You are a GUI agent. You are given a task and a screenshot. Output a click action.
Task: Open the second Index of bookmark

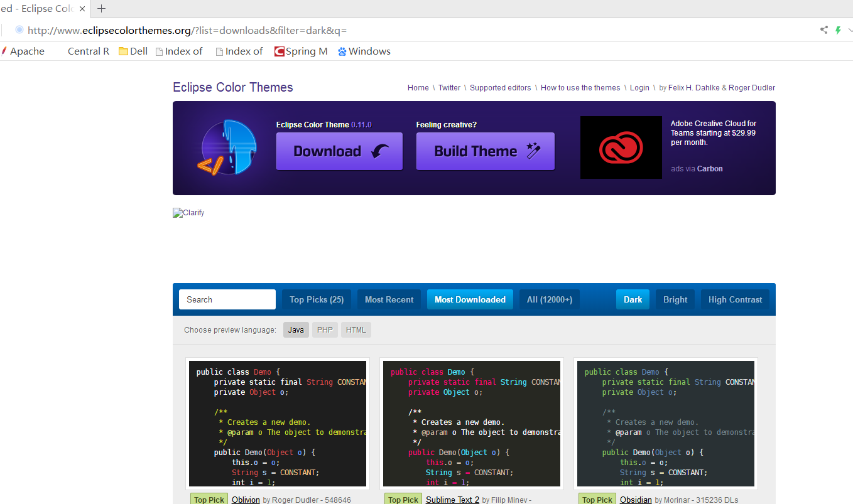[239, 51]
